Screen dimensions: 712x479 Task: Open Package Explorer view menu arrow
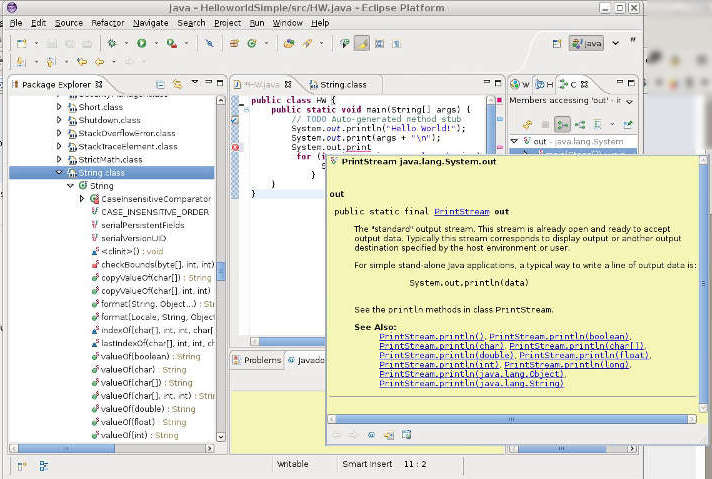[195, 82]
